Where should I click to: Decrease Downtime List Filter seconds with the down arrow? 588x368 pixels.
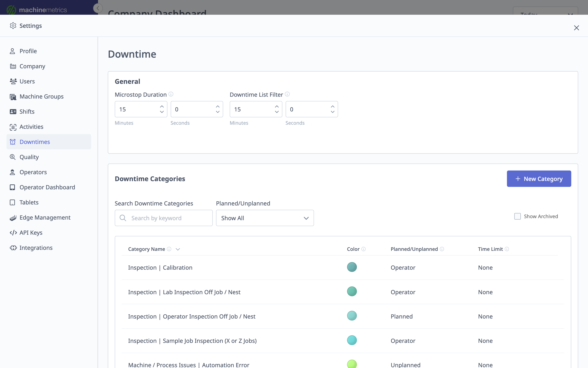pyautogui.click(x=333, y=112)
